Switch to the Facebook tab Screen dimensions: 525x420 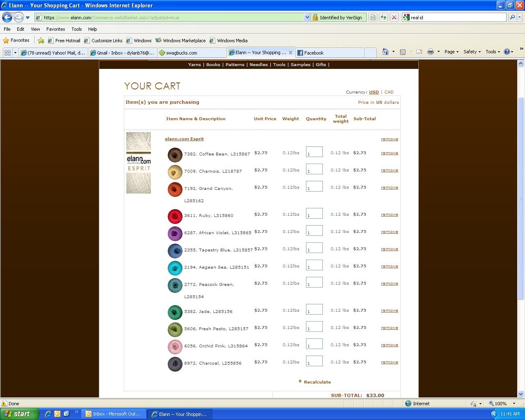[x=330, y=52]
